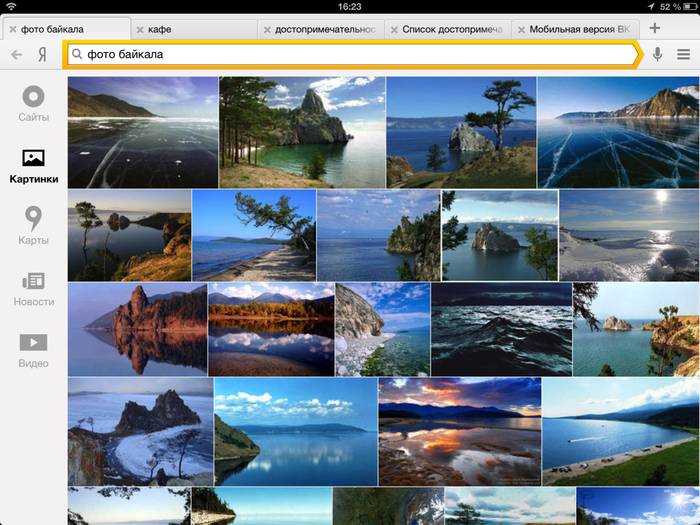Open the dark stormy waves thumbnail

tap(500, 329)
